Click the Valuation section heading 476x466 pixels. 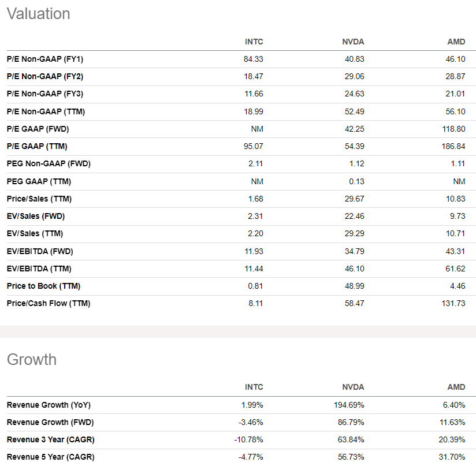[38, 14]
